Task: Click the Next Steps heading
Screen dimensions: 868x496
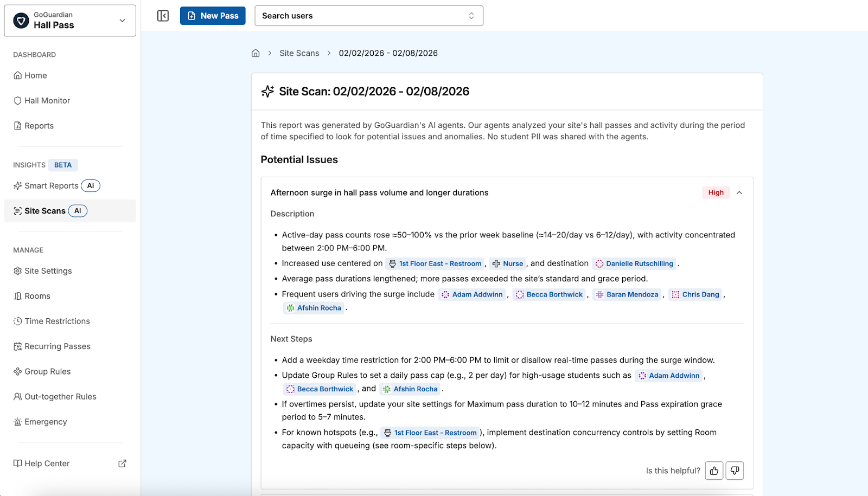Action: click(x=291, y=339)
